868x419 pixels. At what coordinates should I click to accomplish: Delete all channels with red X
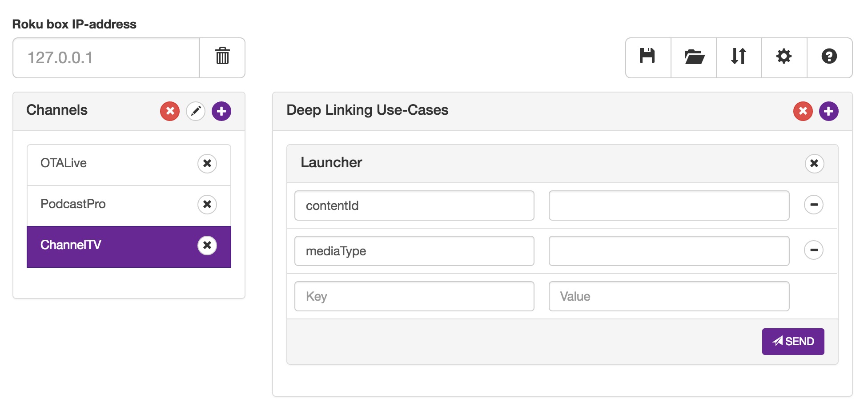(169, 111)
